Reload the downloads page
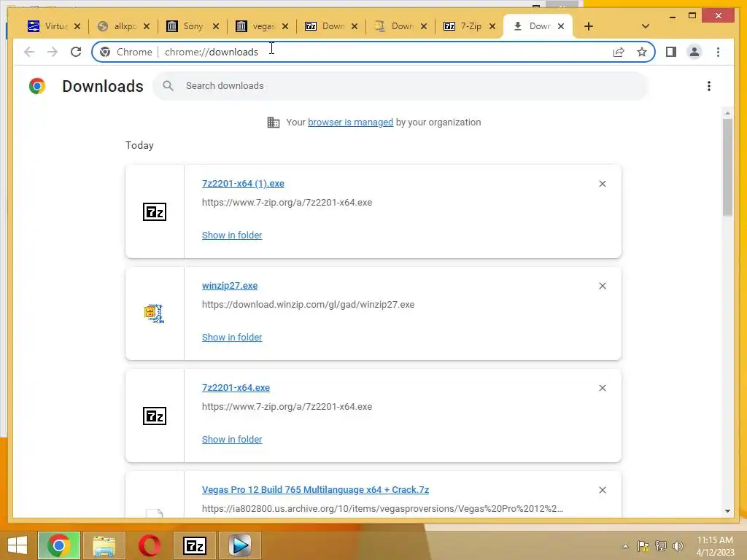Screen dimensions: 747x560 76,52
